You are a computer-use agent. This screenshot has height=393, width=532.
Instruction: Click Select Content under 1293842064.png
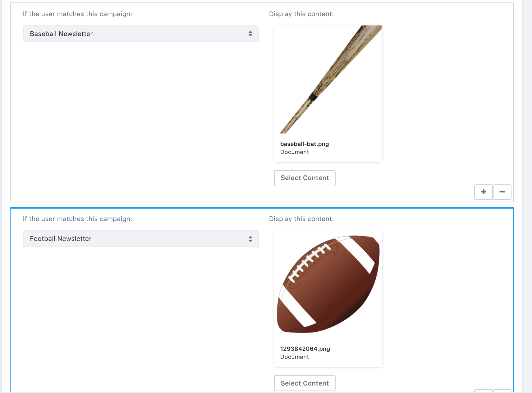(x=305, y=383)
